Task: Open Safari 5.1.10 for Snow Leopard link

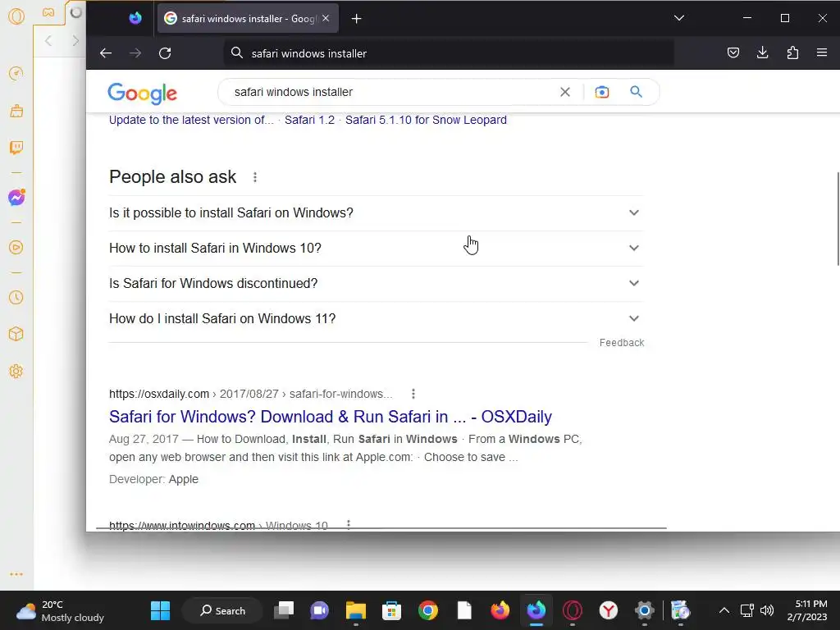Action: (x=426, y=120)
